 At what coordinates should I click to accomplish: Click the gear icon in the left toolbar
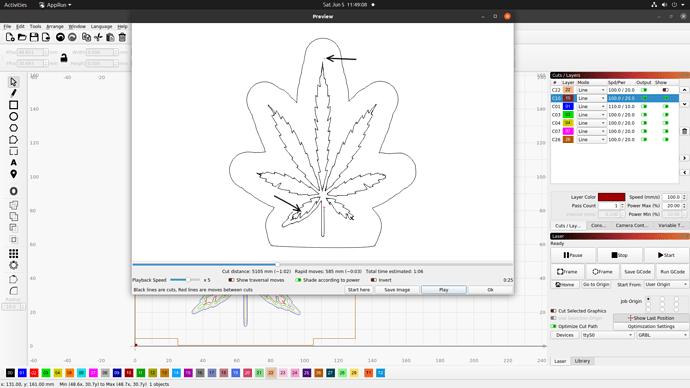13,265
